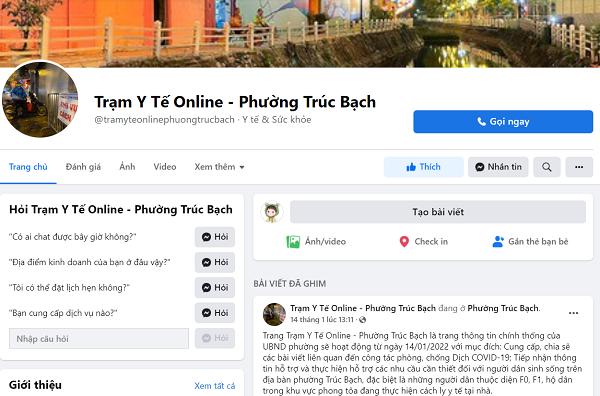Focus the Nhập câu hỏi input field
600x396 pixels.
click(99, 339)
